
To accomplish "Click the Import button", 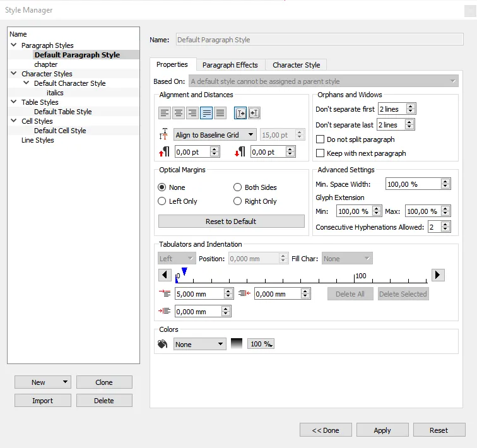I will coord(43,401).
